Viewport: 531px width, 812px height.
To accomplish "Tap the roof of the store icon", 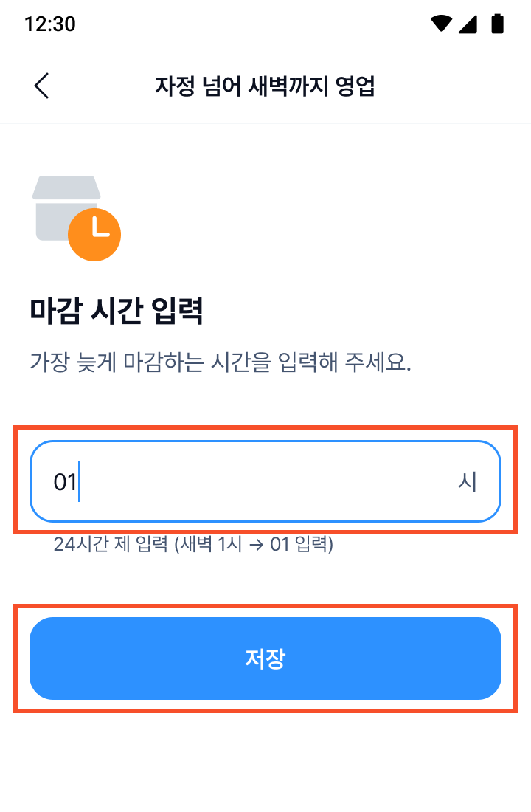I will [x=66, y=186].
